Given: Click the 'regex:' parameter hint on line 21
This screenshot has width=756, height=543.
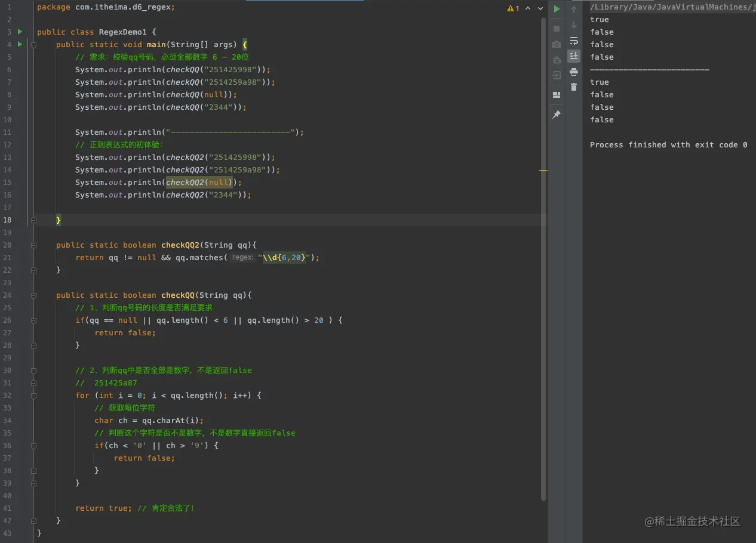Looking at the screenshot, I should click(243, 258).
